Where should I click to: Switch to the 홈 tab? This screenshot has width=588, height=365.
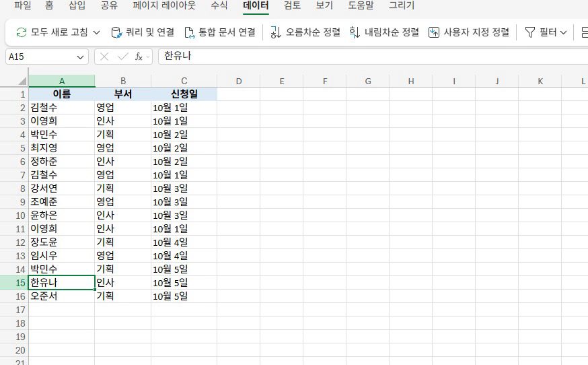[x=49, y=5]
